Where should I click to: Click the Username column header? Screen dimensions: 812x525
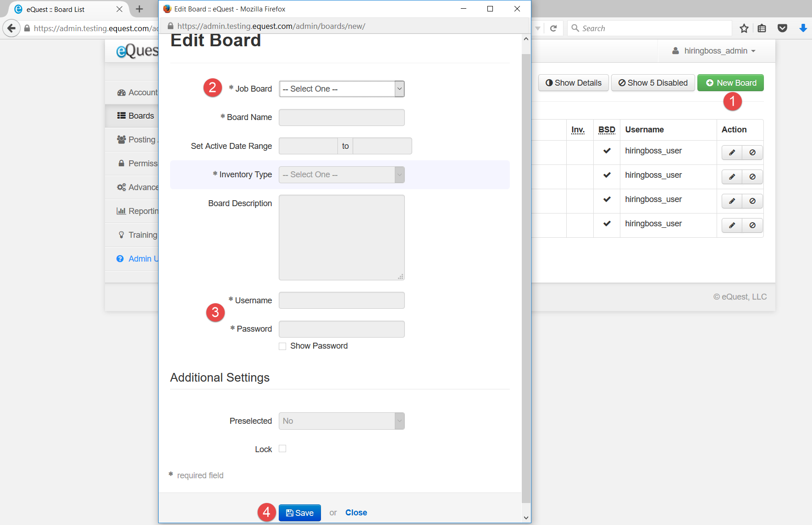click(x=644, y=130)
